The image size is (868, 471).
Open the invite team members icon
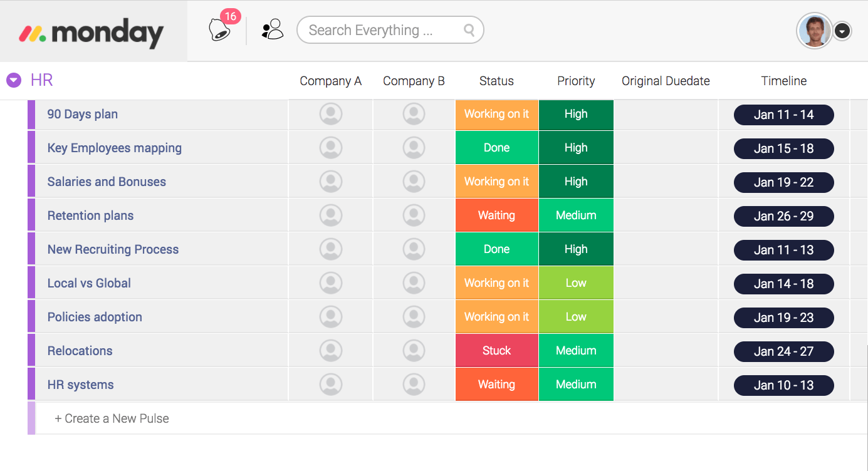tap(273, 29)
